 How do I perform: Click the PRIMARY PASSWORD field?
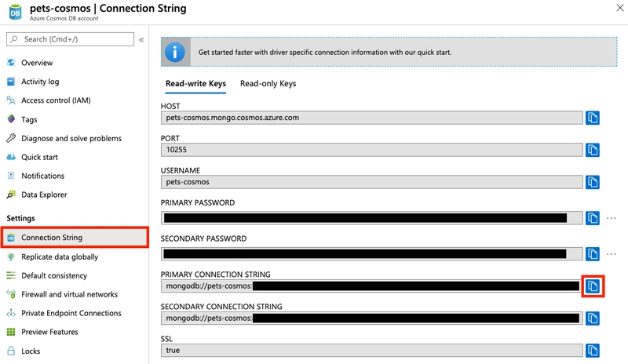pos(371,218)
